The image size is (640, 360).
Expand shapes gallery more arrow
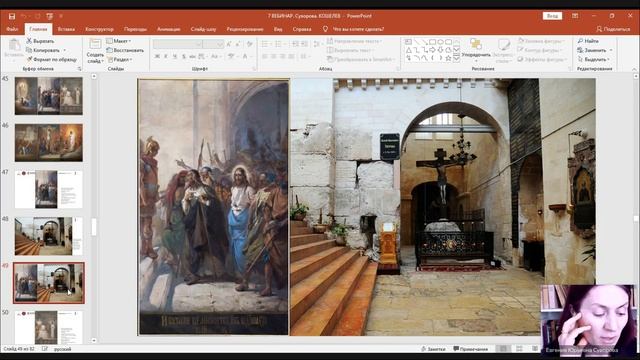(x=457, y=59)
